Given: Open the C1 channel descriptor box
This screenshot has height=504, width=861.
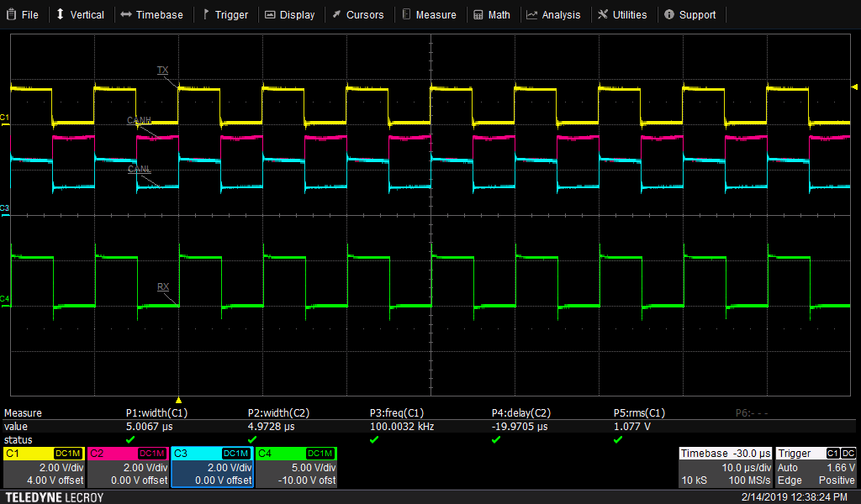Looking at the screenshot, I should [x=44, y=467].
